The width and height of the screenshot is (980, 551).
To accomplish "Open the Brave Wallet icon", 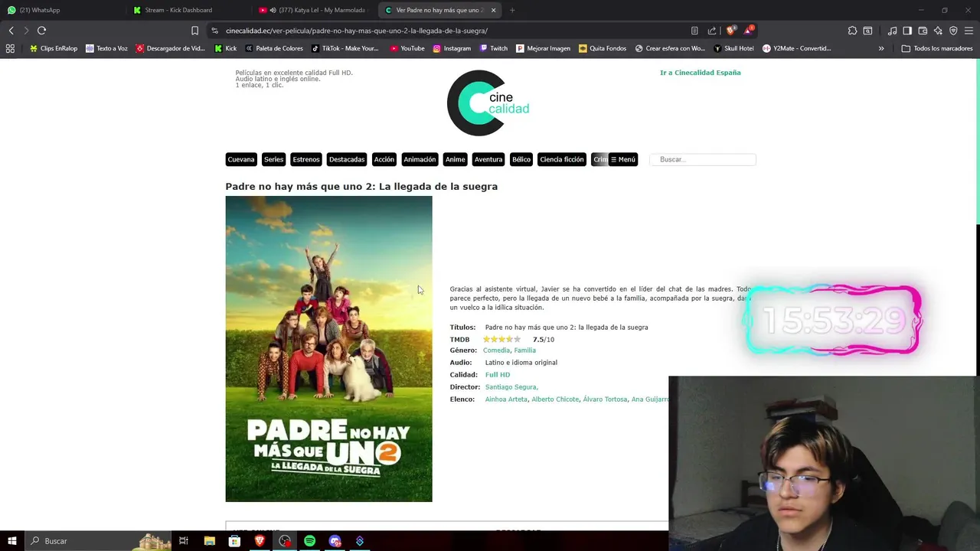I will click(923, 31).
